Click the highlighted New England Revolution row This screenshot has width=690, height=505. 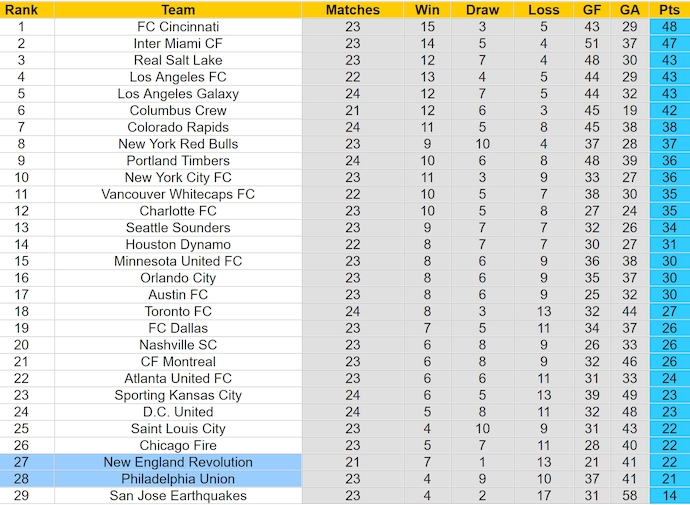click(x=178, y=462)
